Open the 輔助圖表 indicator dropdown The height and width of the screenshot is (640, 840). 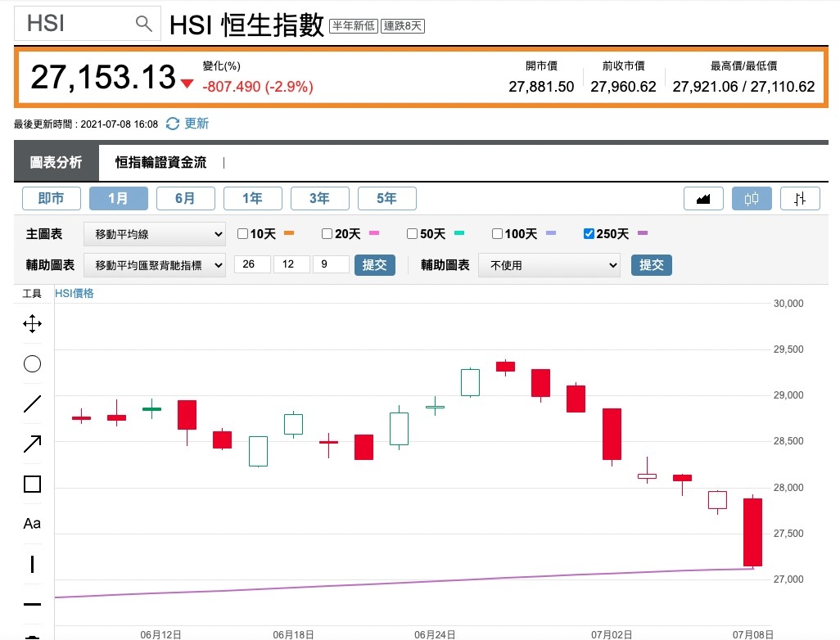[154, 264]
